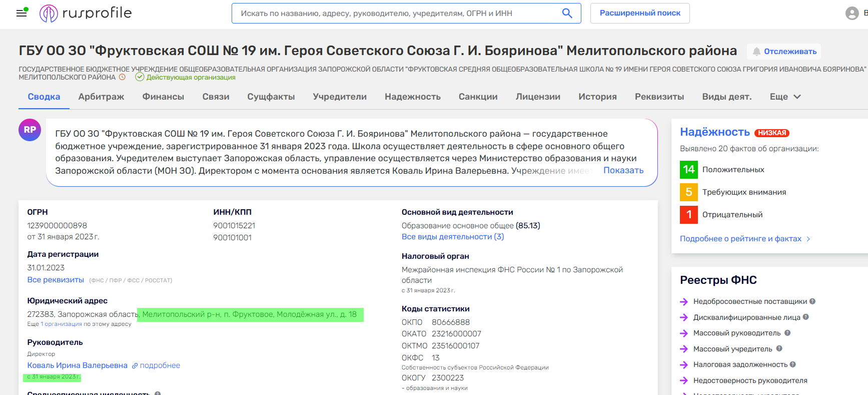
Task: Click help icon beside Массовый руководитель
Action: pos(787,333)
